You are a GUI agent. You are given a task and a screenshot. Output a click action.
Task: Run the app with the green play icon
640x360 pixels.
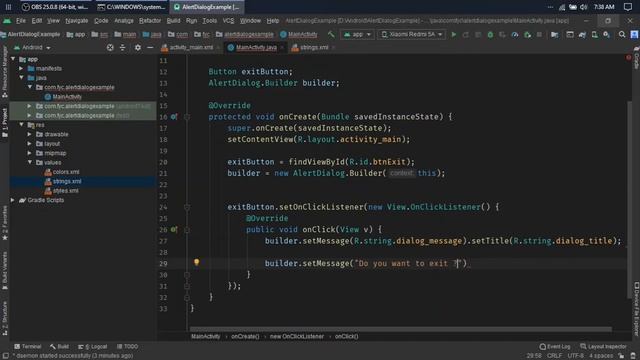pyautogui.click(x=453, y=35)
